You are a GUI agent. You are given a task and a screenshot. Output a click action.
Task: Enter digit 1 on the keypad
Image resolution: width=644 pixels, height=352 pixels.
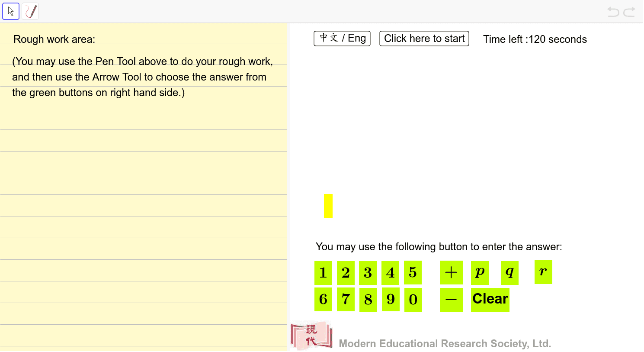pyautogui.click(x=323, y=273)
